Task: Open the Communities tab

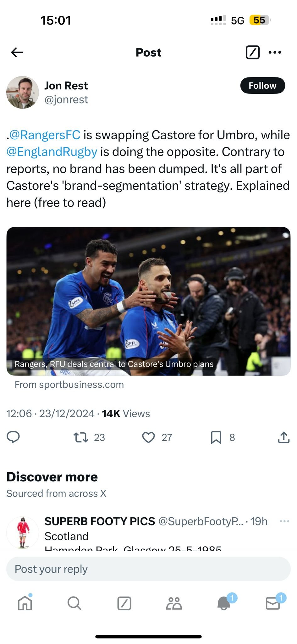Action: tap(174, 603)
